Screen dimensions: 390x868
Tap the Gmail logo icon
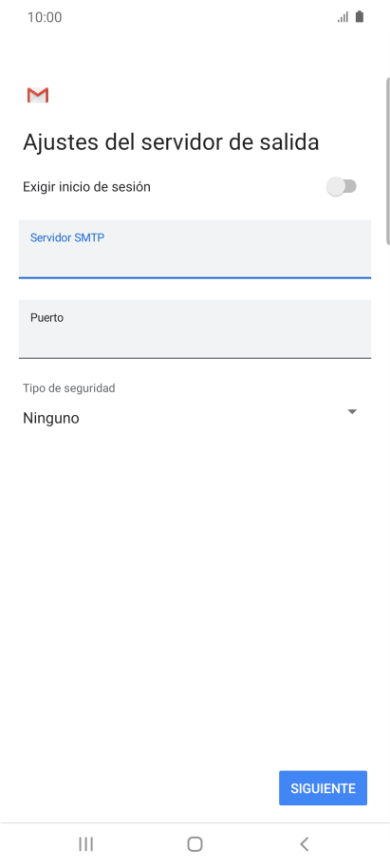38,95
